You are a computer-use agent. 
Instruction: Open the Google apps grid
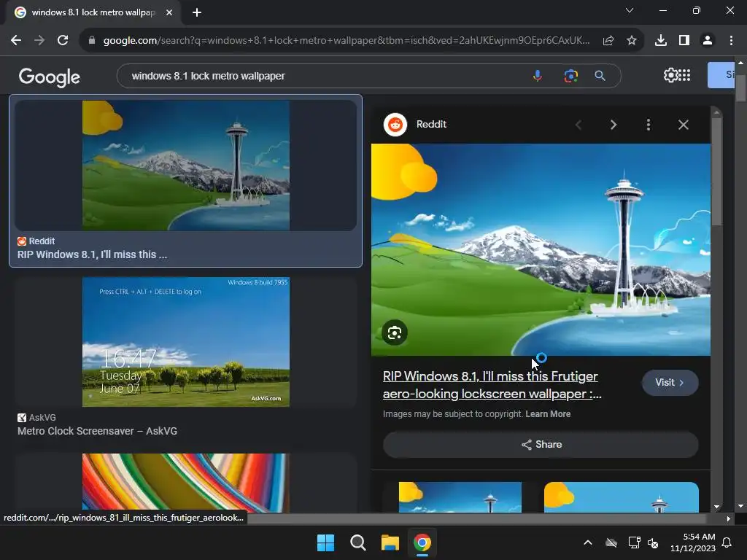684,75
